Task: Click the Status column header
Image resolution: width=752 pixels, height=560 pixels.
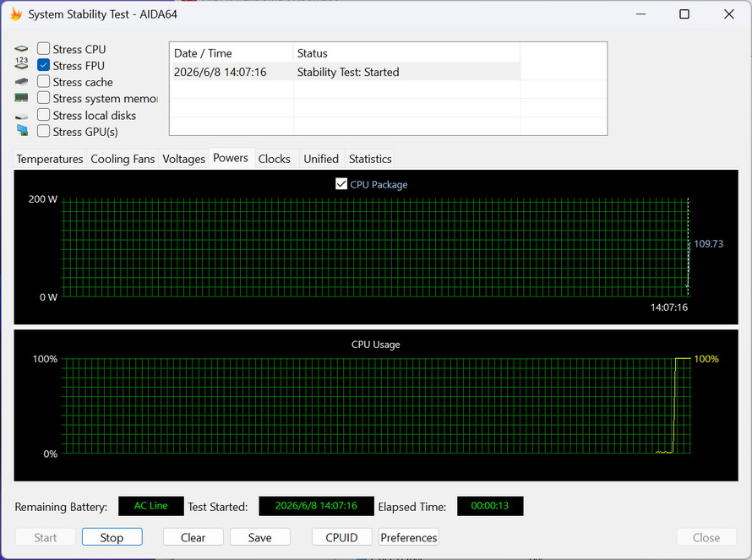Action: click(406, 53)
